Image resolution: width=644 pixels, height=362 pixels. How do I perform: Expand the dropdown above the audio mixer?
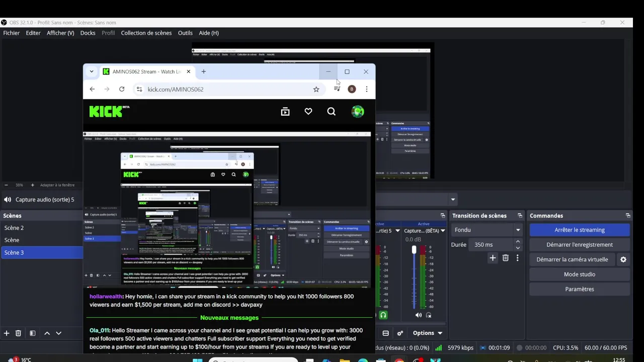coord(453,200)
